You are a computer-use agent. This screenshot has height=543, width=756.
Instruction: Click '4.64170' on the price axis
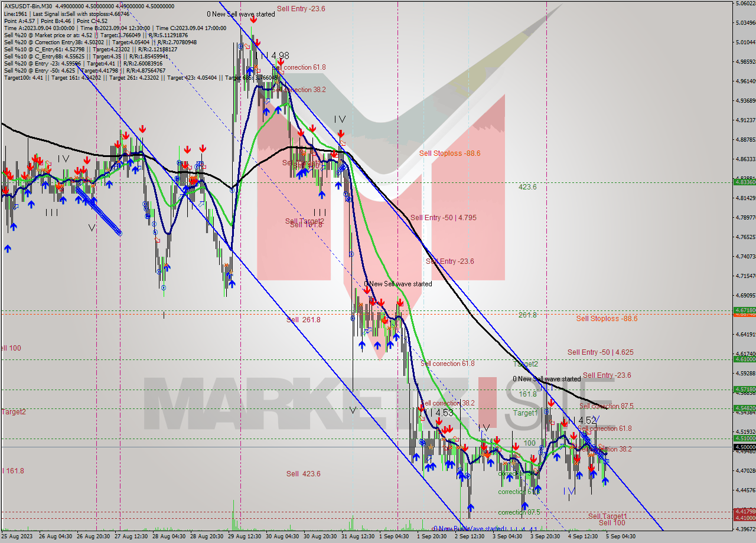[745, 335]
